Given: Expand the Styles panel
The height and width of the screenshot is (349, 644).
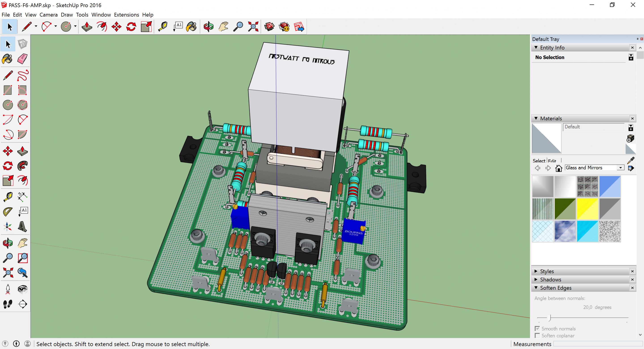Looking at the screenshot, I should pyautogui.click(x=536, y=271).
